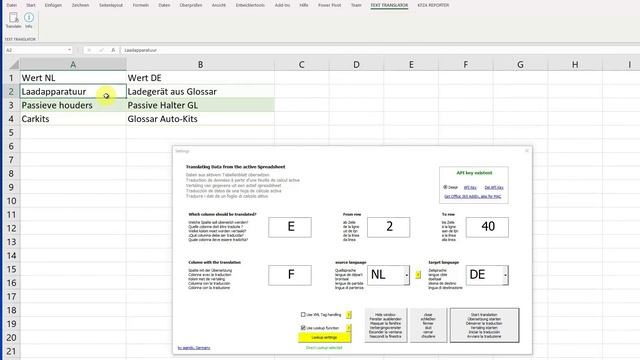Select the TEXT TRANSLATOR ribbon tab
The width and height of the screenshot is (640, 360).
pyautogui.click(x=389, y=5)
